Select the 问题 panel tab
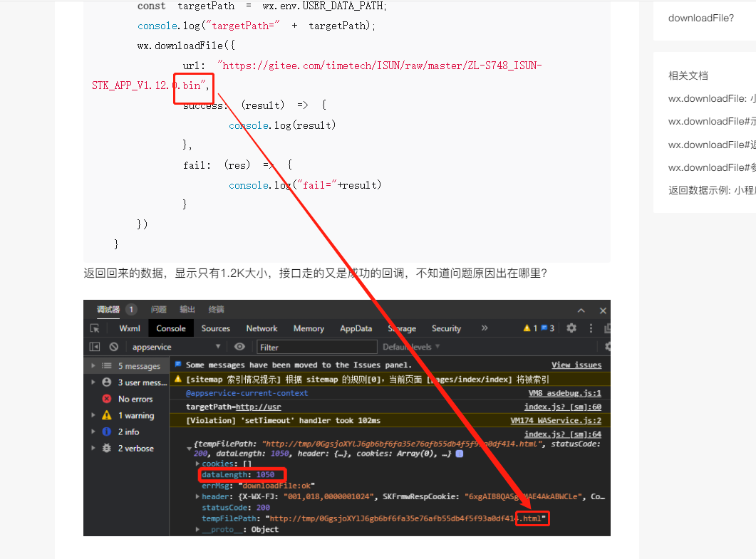Image resolution: width=756 pixels, height=559 pixels. pyautogui.click(x=159, y=309)
